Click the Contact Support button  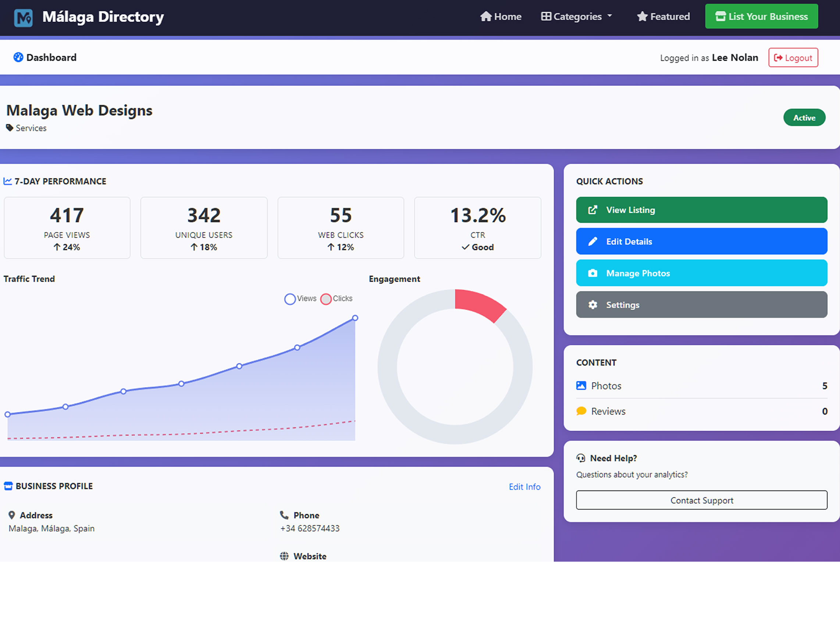pos(701,500)
